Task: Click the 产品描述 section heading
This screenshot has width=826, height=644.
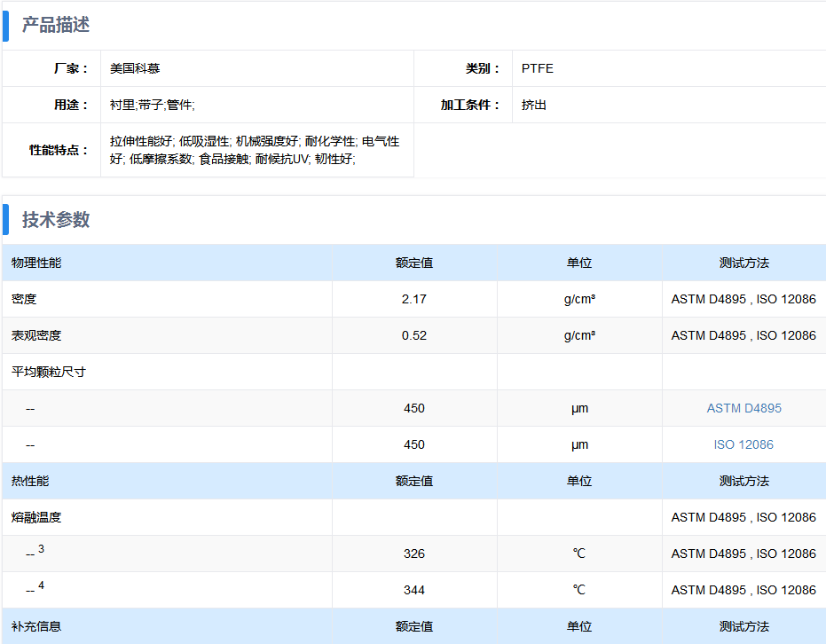Action: click(56, 25)
